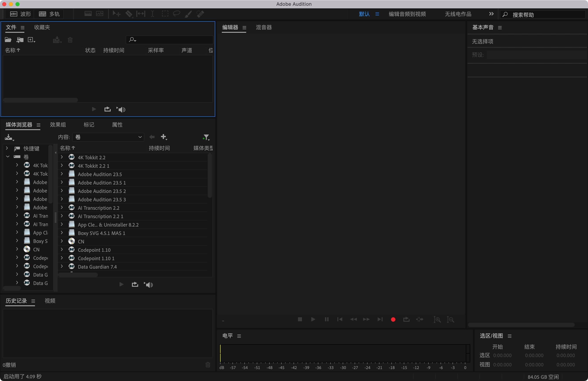
Task: Switch to 编辑音频到视频 workspace
Action: (x=407, y=14)
